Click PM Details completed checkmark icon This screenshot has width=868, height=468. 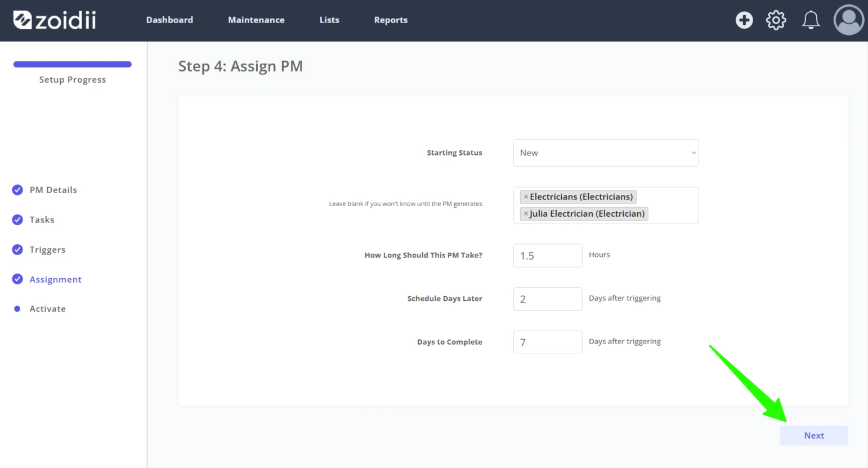pos(17,190)
